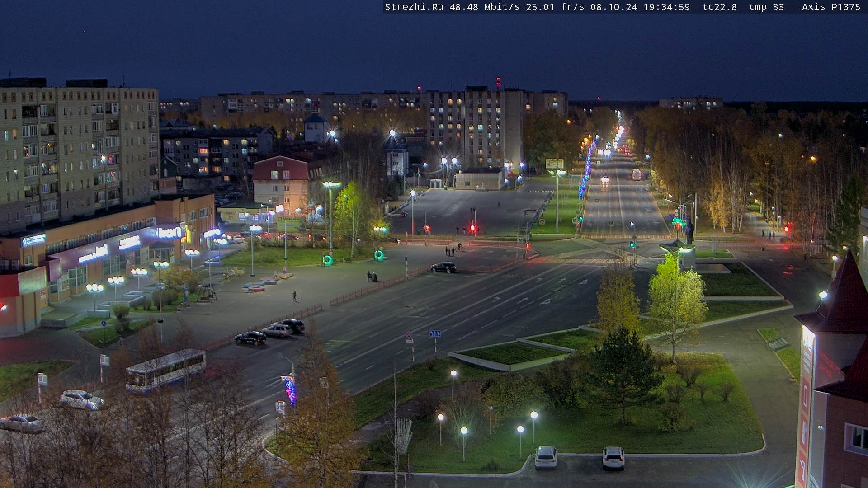Screen dimensions: 868x488
Task: Select the tc22.8 overlay value
Action: [x=720, y=7]
